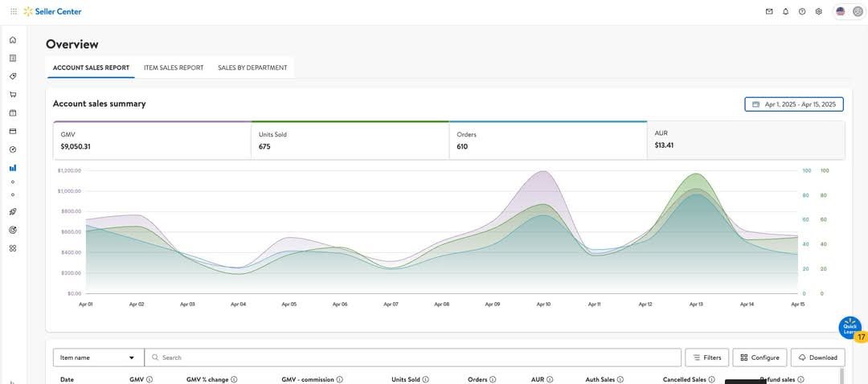Switch to the Account Sales Report tab

coord(91,67)
